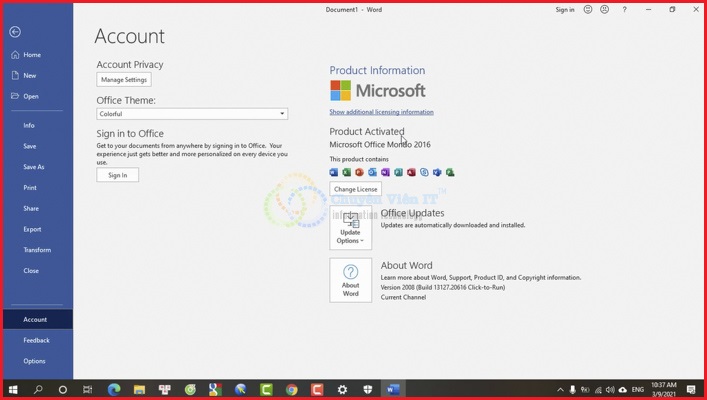Click the PowerPoint icon under product contains

tap(360, 173)
